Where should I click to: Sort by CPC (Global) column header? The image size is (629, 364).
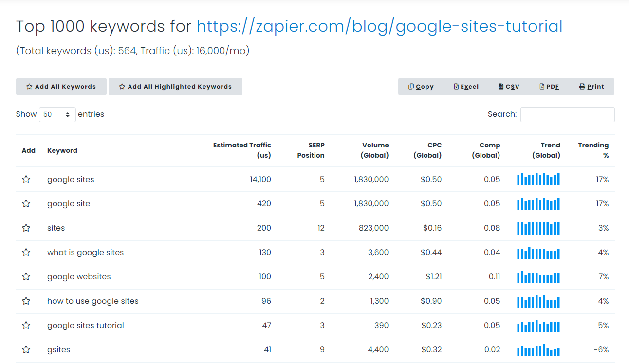[427, 150]
